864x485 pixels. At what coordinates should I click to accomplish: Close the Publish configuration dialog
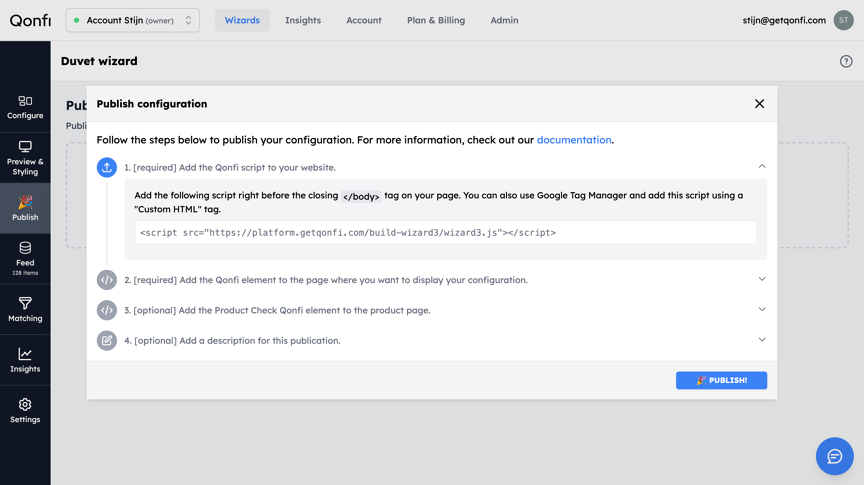pos(759,104)
